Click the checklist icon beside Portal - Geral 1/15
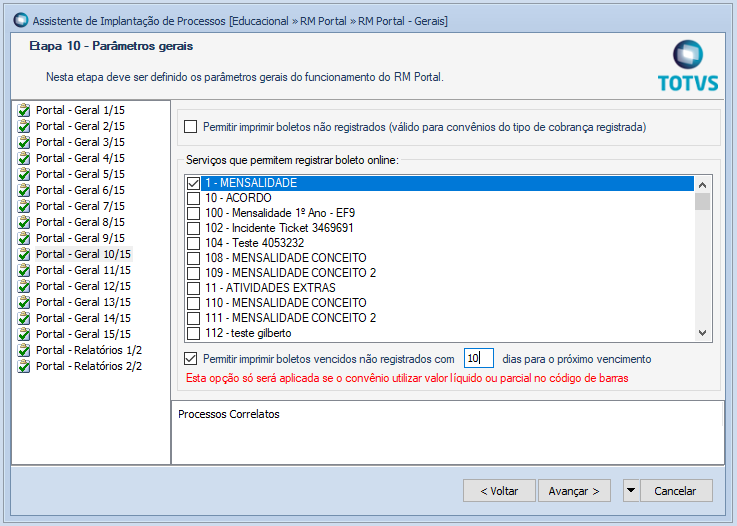This screenshot has height=526, width=737. pos(24,110)
